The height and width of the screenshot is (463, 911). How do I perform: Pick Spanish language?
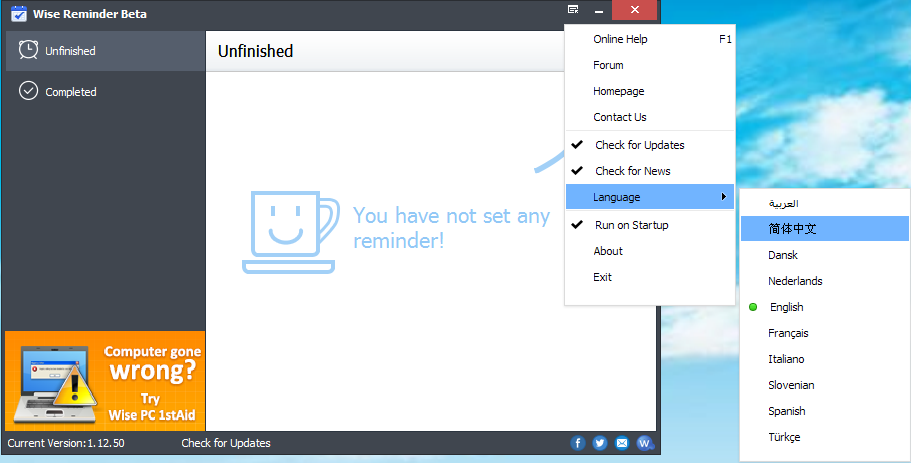pyautogui.click(x=824, y=411)
